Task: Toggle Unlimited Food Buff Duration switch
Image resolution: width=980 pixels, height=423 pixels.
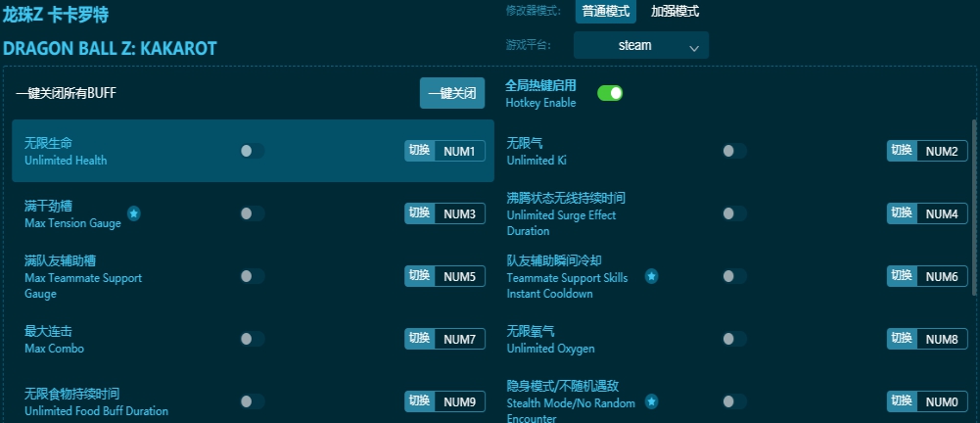Action: point(253,401)
